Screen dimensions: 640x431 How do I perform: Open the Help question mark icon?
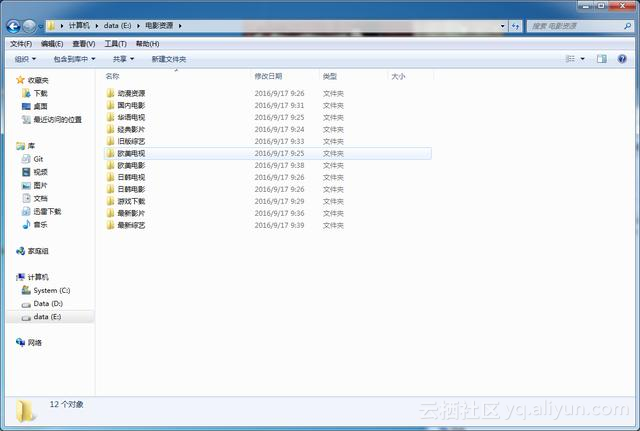click(622, 59)
